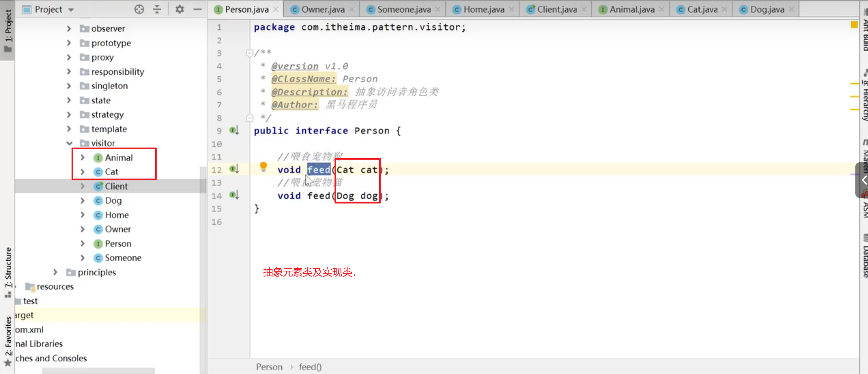868x374 pixels.
Task: Expand the prototype package
Action: 69,43
